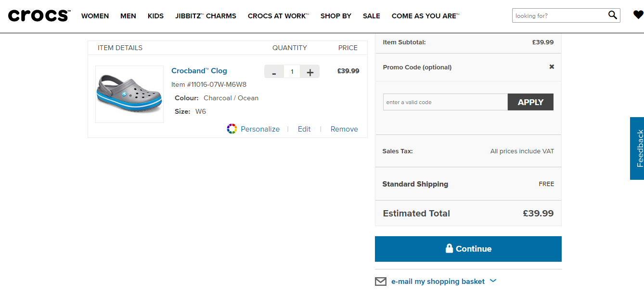Open the Shop By menu
The image size is (644, 295).
336,16
